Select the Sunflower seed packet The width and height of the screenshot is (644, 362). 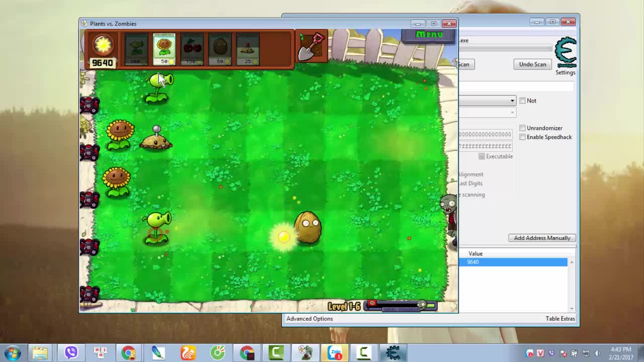point(165,49)
